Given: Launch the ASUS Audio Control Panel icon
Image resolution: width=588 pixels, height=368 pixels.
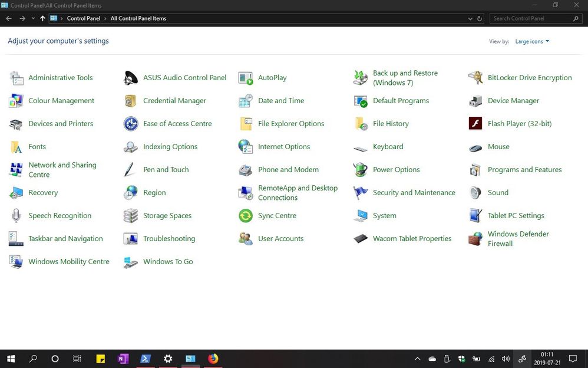Looking at the screenshot, I should (131, 78).
